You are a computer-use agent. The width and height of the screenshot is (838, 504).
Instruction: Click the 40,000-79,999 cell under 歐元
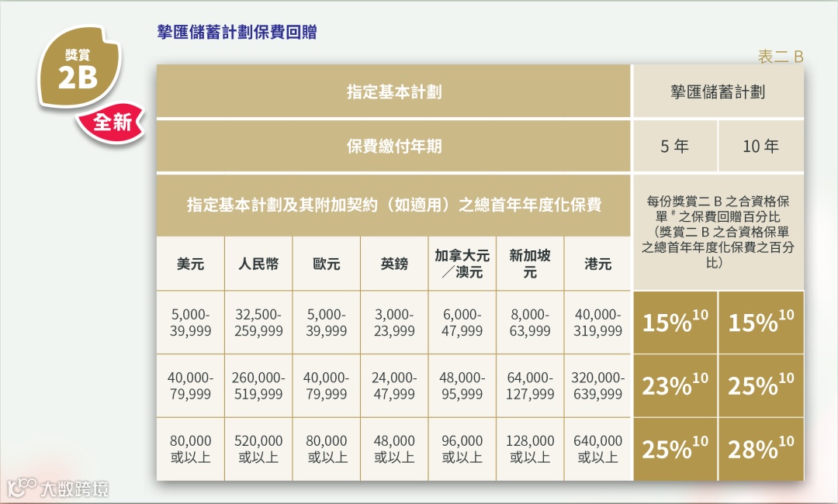[327, 385]
